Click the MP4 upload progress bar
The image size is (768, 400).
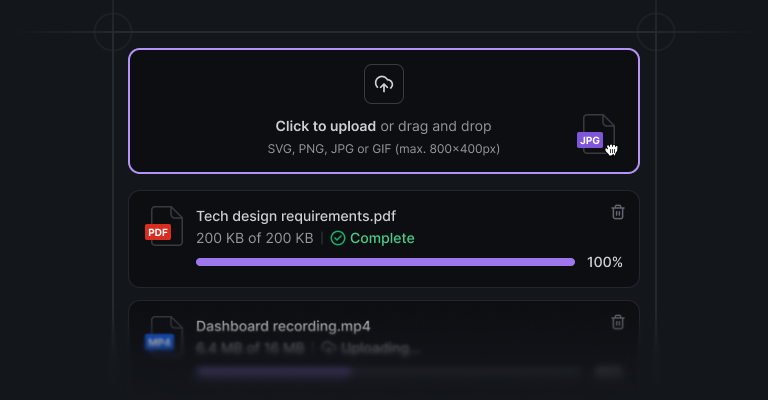385,372
